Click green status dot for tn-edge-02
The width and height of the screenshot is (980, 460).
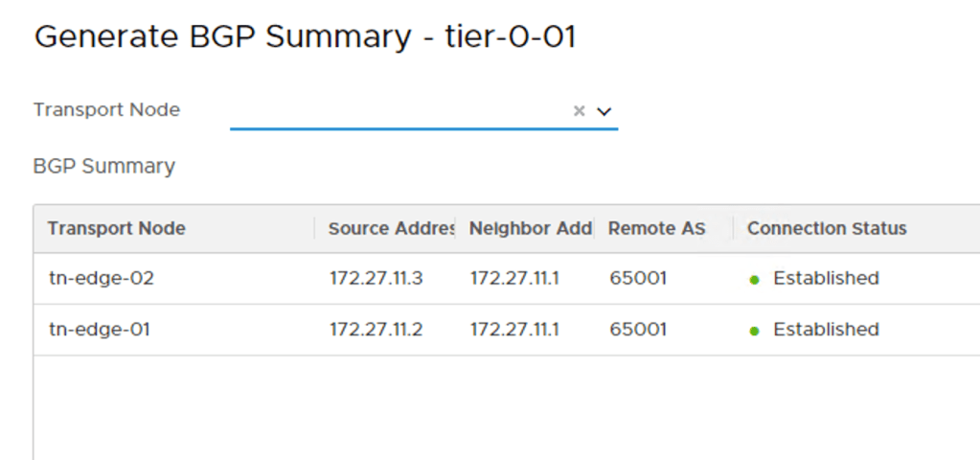click(755, 280)
